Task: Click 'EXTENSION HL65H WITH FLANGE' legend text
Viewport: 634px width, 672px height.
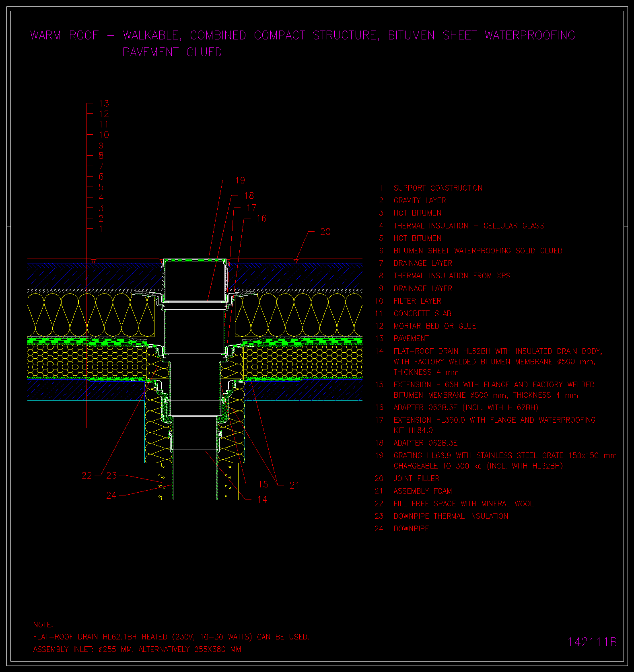Action: [494, 390]
